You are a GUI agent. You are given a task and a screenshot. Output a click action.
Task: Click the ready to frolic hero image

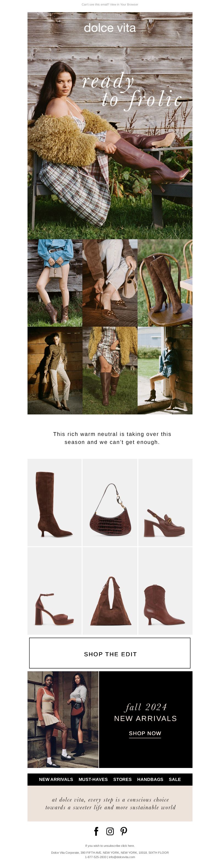(110, 126)
